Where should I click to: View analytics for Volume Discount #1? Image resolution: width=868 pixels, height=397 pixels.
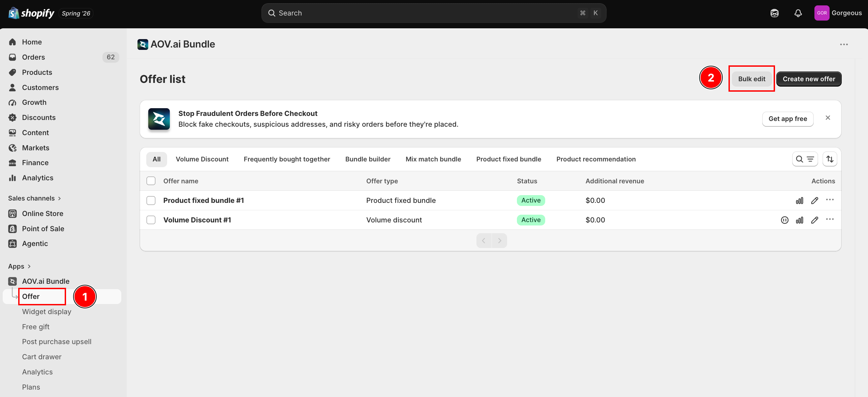[800, 220]
